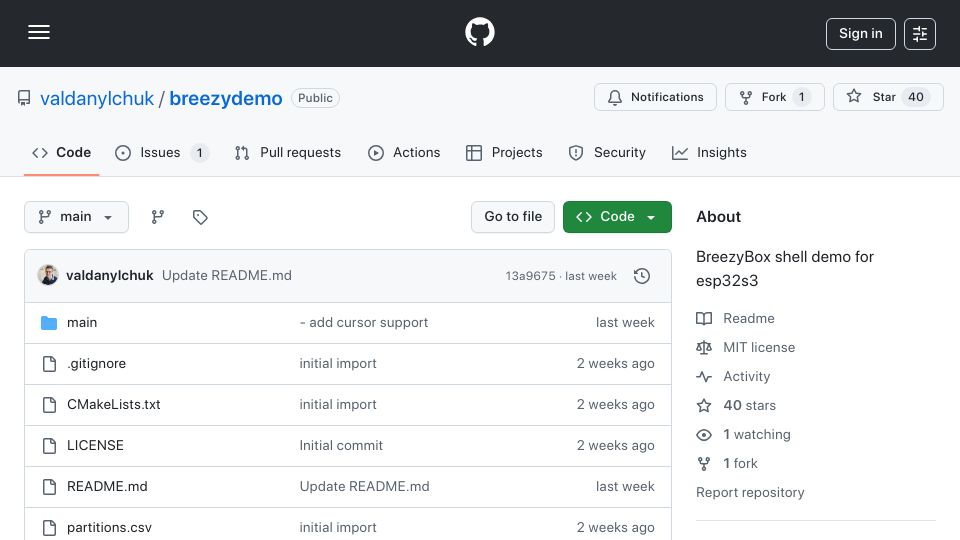Go to the GitHub homepage logo
The width and height of the screenshot is (960, 540).
pos(480,32)
